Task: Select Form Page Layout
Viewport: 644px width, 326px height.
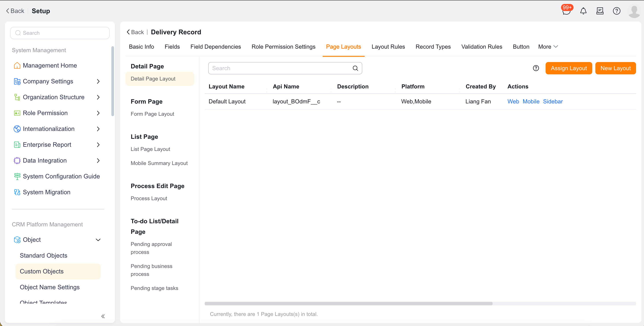Action: point(152,114)
